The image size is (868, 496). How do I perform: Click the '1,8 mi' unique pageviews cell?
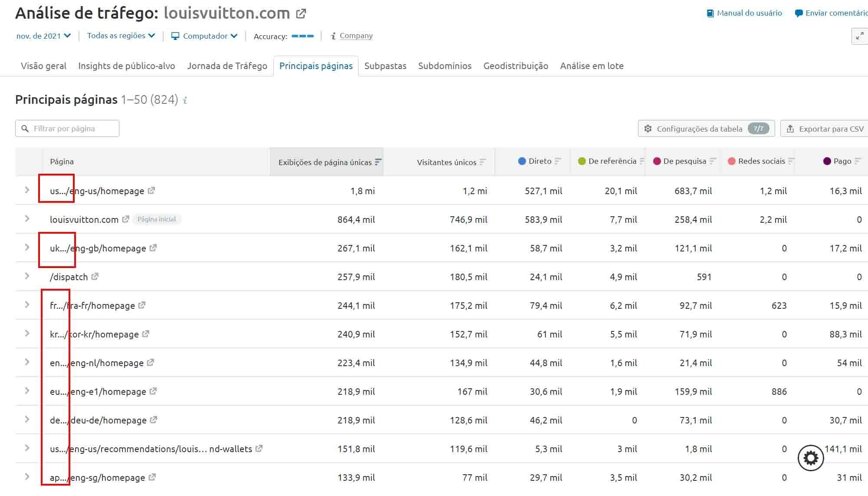pyautogui.click(x=362, y=191)
